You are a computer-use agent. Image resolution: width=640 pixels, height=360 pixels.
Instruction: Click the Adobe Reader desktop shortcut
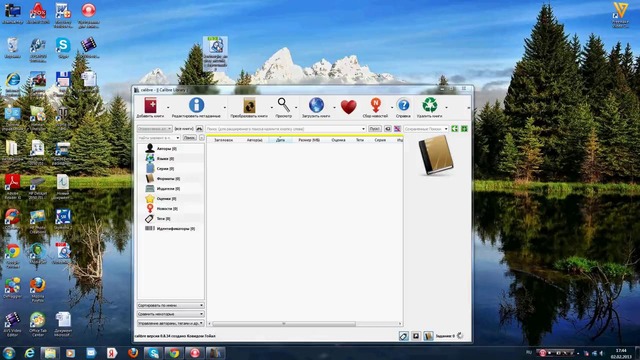tap(12, 186)
